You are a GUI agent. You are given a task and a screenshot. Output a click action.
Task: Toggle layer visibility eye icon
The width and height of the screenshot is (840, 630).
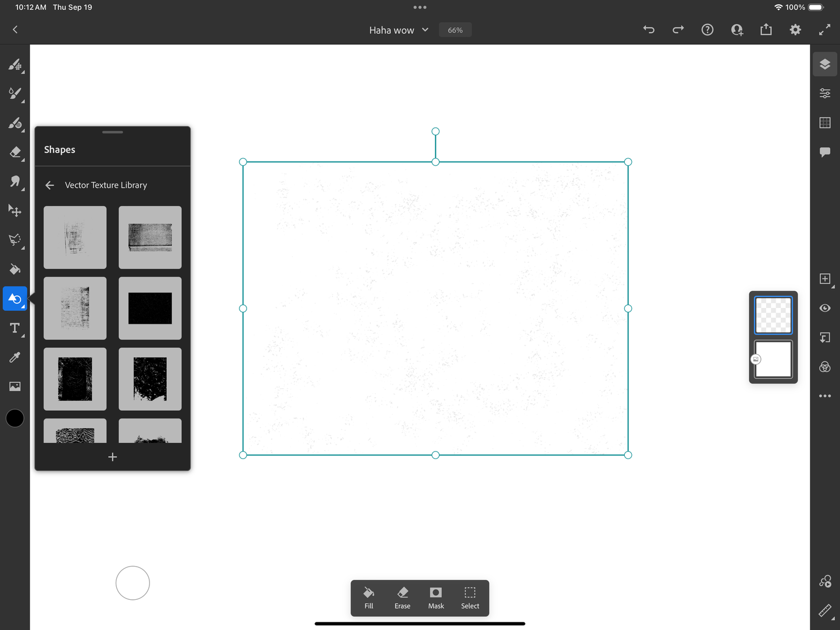[x=825, y=308]
